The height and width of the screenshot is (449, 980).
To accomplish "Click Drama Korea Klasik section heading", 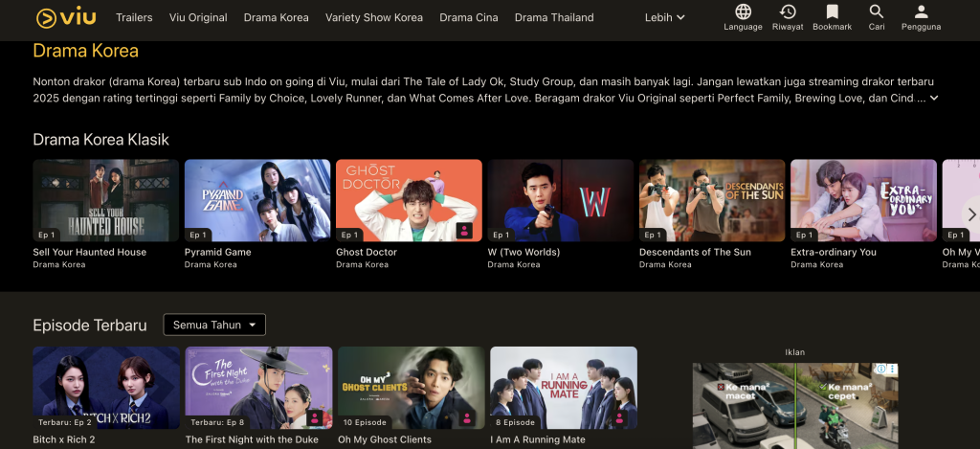I will point(100,139).
